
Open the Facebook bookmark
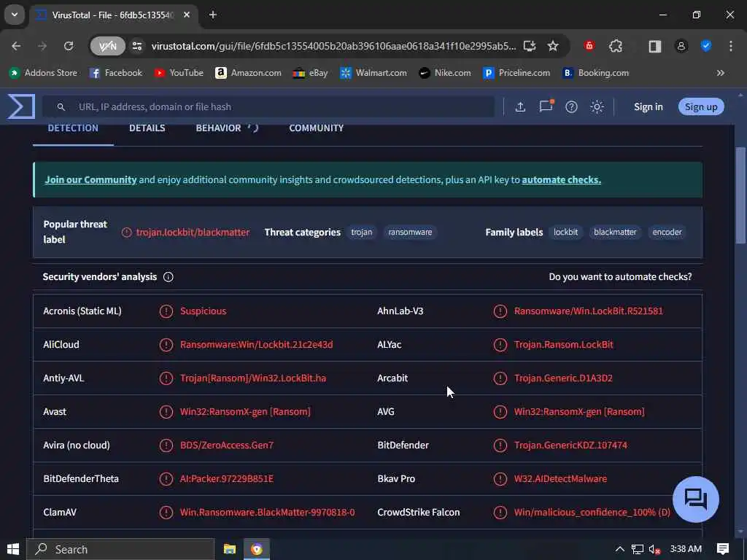tap(116, 73)
